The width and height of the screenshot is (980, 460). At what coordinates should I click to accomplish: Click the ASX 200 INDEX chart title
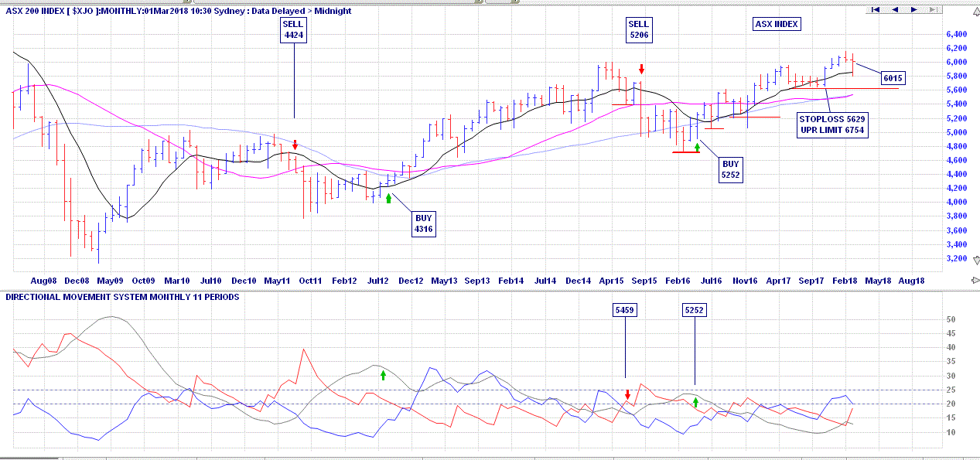tap(179, 11)
